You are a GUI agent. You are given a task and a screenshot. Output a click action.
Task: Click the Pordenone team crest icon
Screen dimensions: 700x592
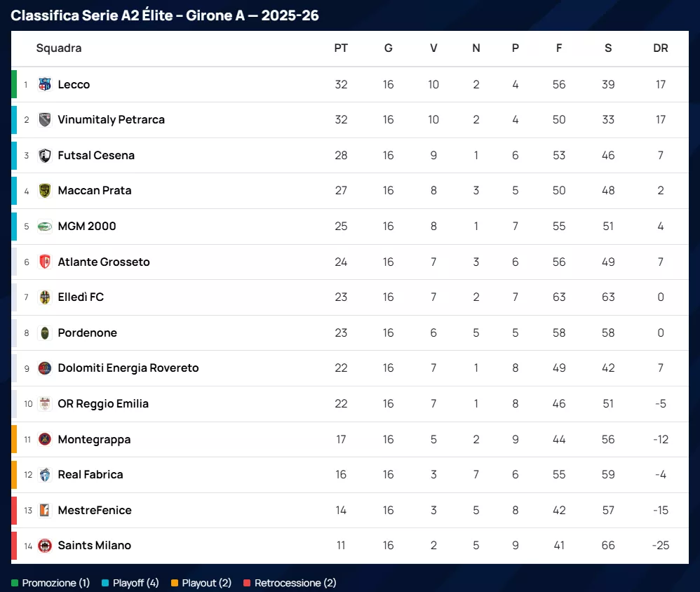click(x=45, y=333)
